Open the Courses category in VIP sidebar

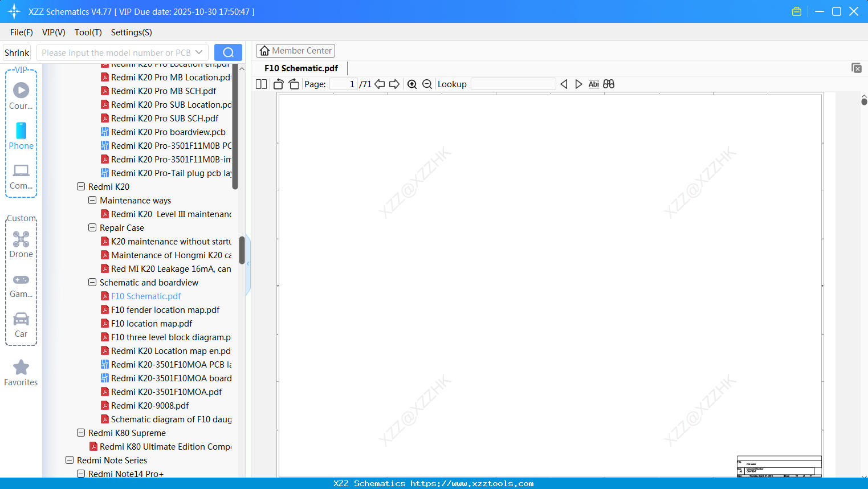pos(21,96)
